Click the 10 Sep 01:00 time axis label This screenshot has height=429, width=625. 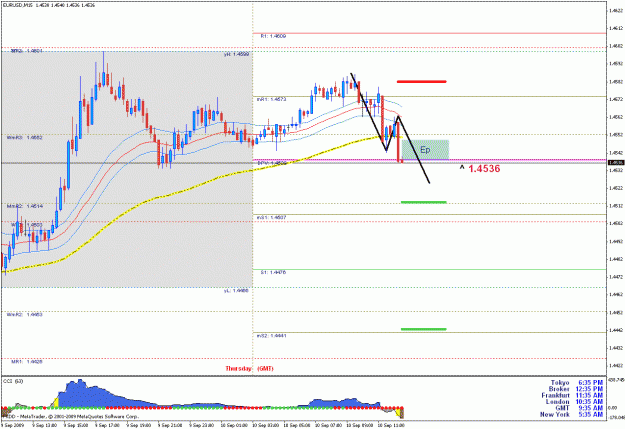pyautogui.click(x=235, y=425)
